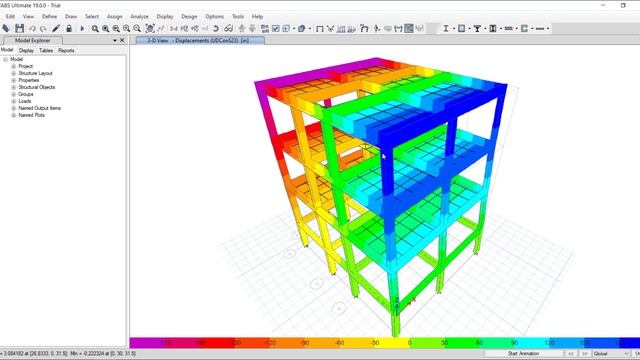Image resolution: width=640 pixels, height=360 pixels.
Task: Click the Redo icon
Action: pyautogui.click(x=43, y=29)
